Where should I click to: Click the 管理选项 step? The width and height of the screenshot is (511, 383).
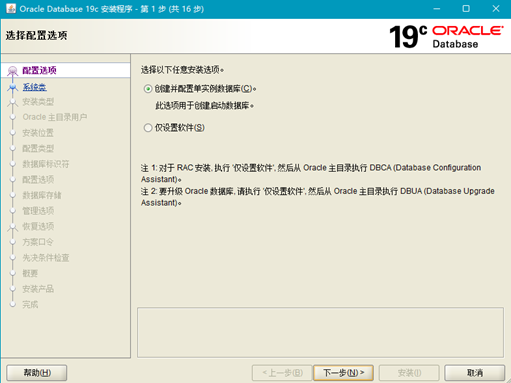pos(38,211)
